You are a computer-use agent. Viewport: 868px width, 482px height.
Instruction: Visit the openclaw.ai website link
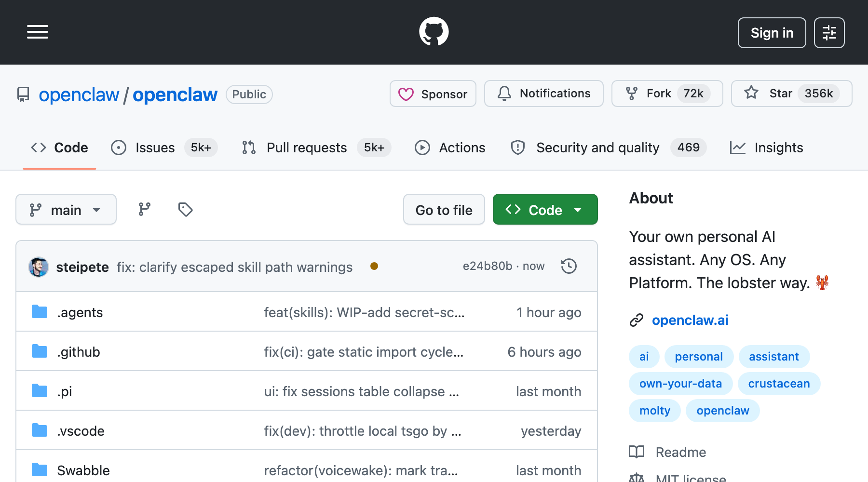click(690, 320)
